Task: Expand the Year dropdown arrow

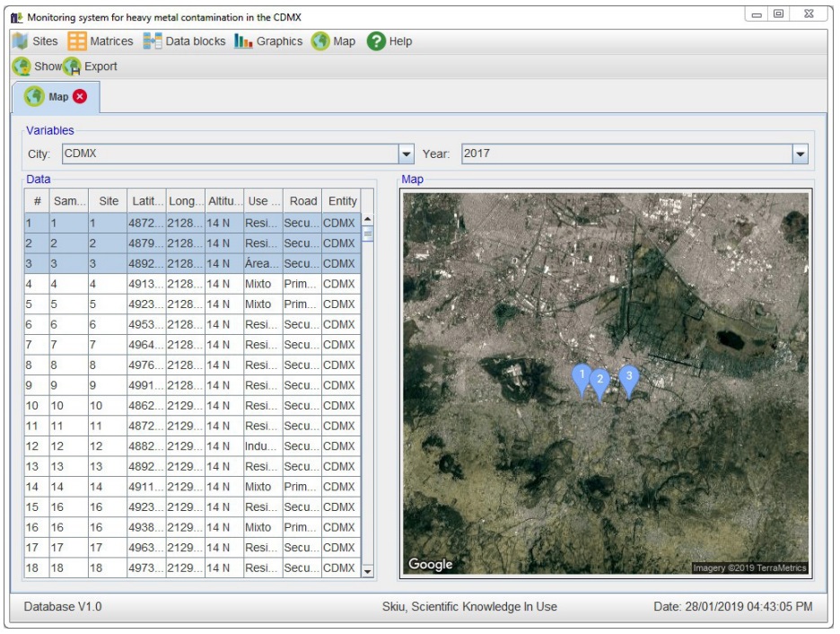Action: tap(800, 154)
